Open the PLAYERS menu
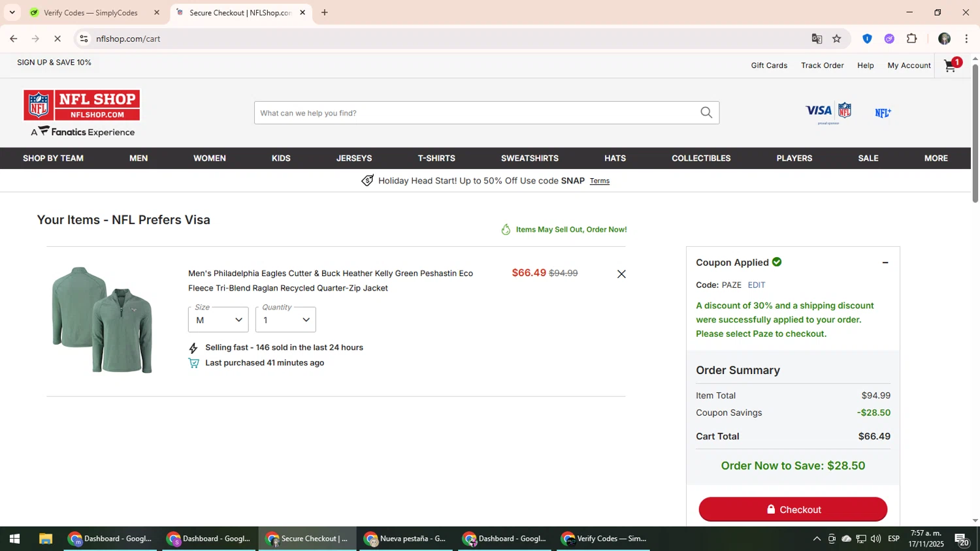Image resolution: width=980 pixels, height=551 pixels. (794, 158)
